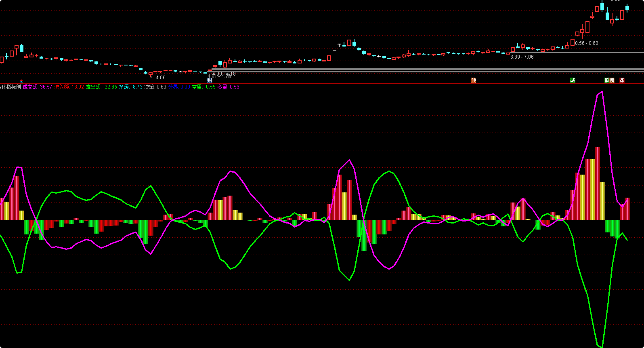Click the 8.56 - 8.66 gap price label
Screen dimensions: 644x348
[587, 43]
